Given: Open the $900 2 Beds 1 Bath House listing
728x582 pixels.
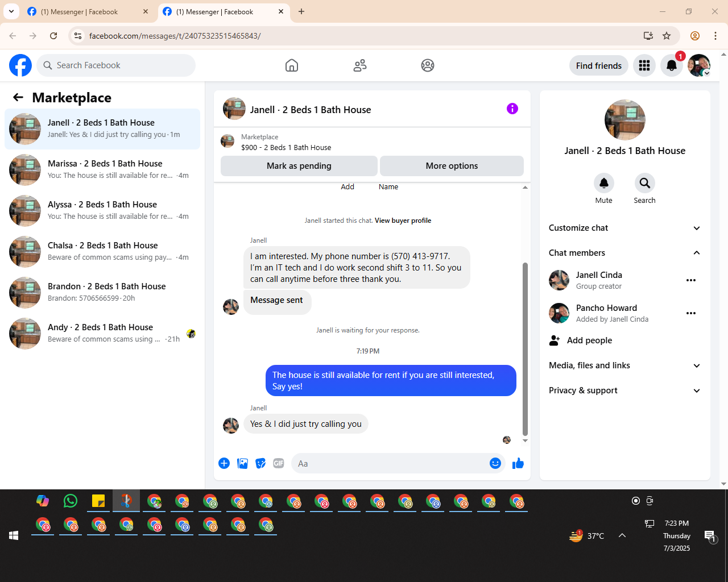Looking at the screenshot, I should [286, 147].
